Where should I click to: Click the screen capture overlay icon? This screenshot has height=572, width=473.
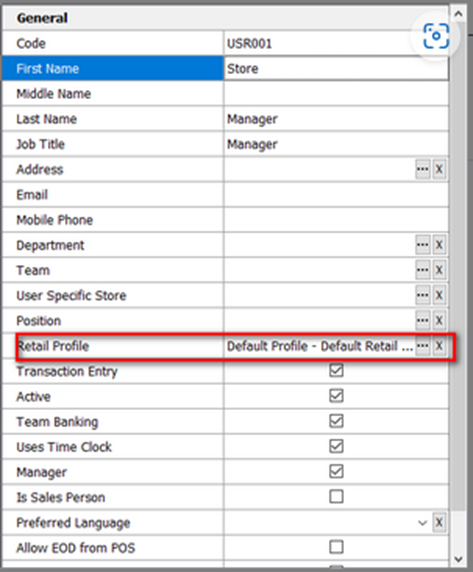click(436, 36)
